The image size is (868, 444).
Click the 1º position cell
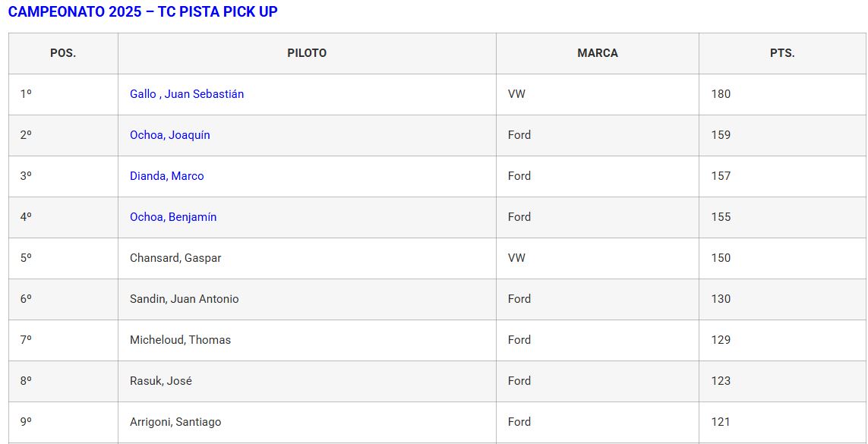click(x=26, y=94)
